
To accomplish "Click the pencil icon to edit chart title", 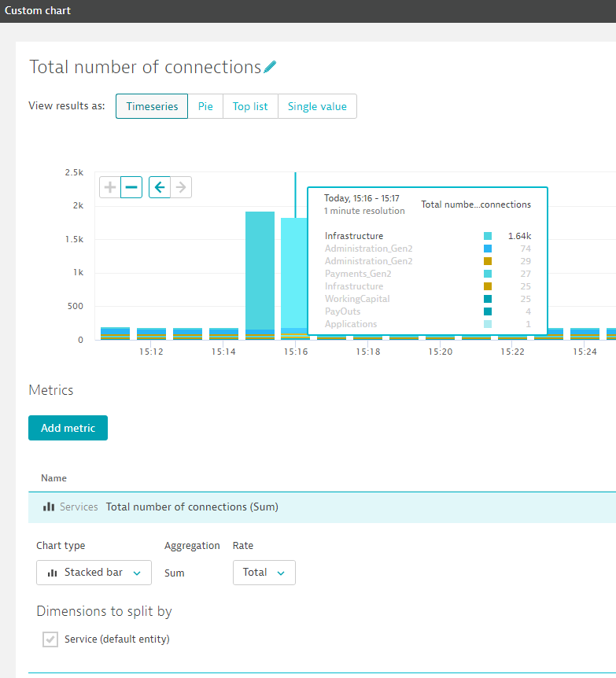I will pos(271,67).
